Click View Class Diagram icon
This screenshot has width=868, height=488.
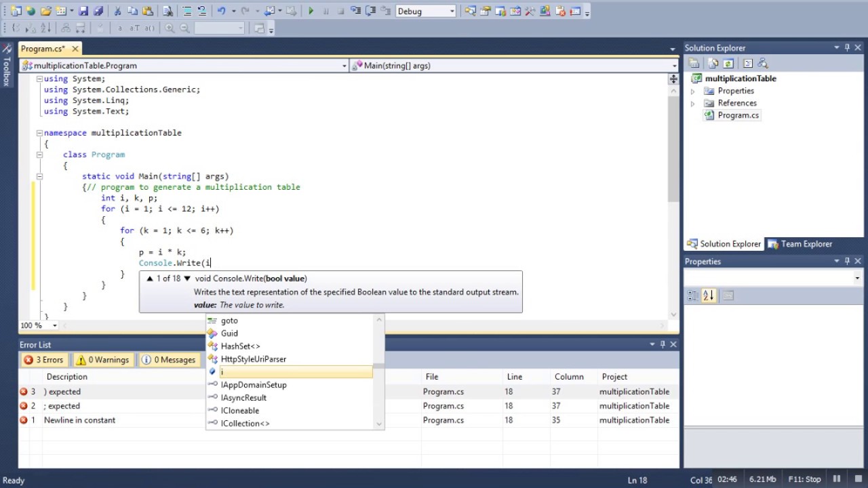762,63
